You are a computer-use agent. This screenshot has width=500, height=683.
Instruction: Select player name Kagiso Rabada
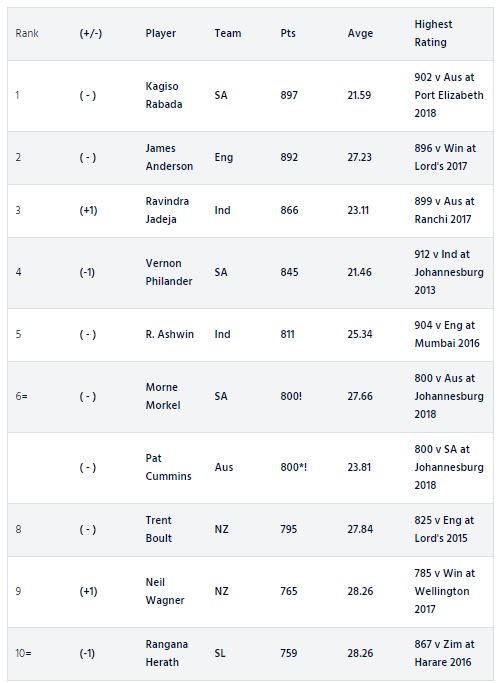[x=164, y=95]
